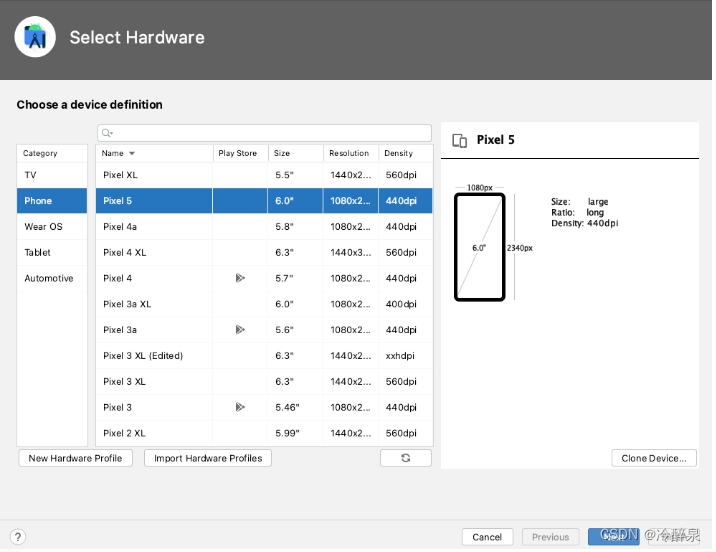Viewport: 716px width, 552px height.
Task: Select the Tablet category
Action: [x=52, y=252]
